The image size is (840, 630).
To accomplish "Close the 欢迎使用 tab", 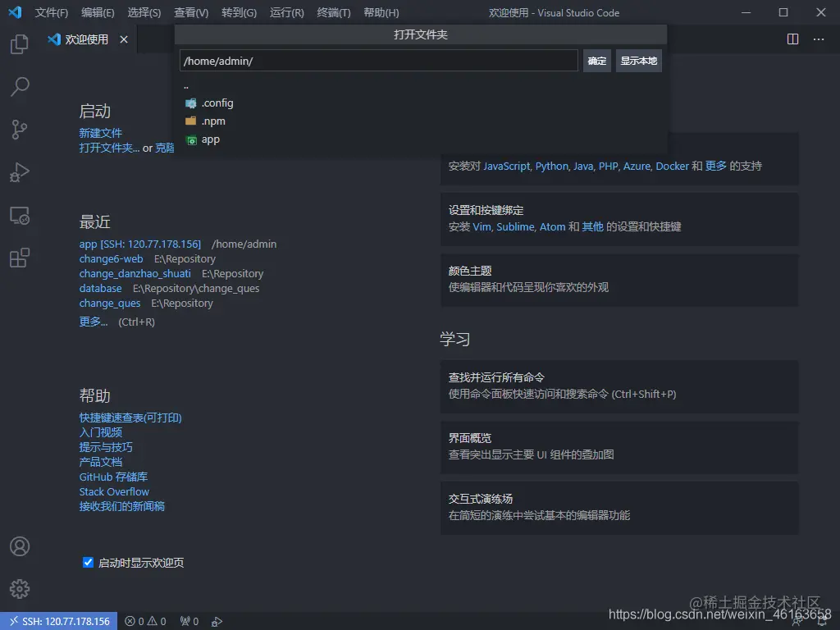I will point(124,39).
